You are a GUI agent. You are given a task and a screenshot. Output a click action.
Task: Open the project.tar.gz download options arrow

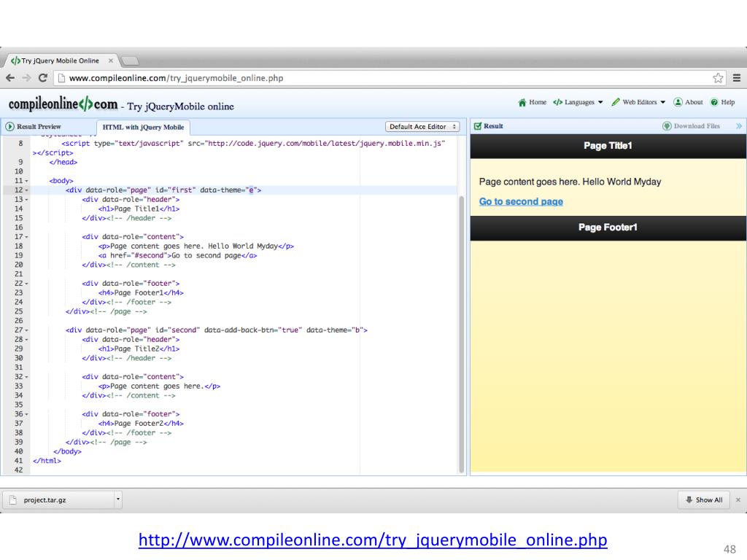pos(117,499)
